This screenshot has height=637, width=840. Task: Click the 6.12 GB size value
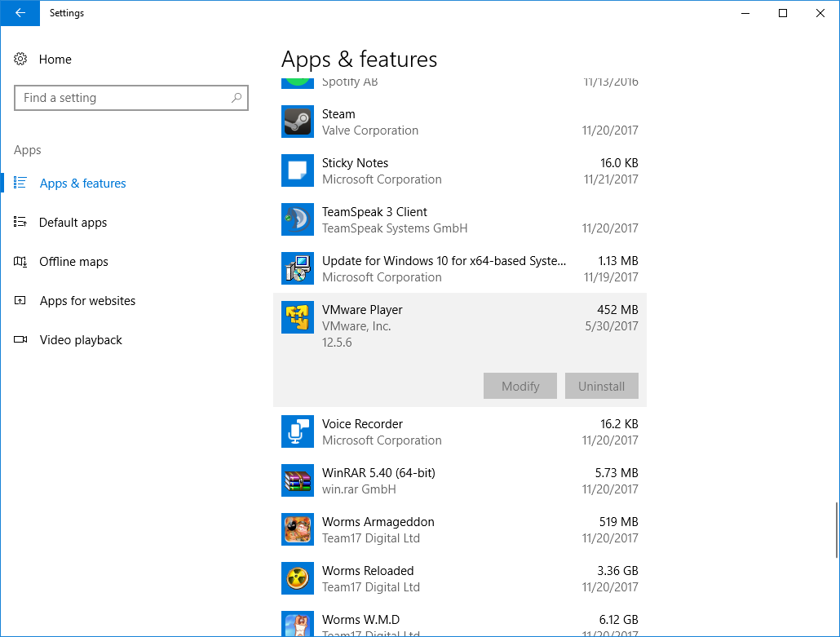(619, 619)
